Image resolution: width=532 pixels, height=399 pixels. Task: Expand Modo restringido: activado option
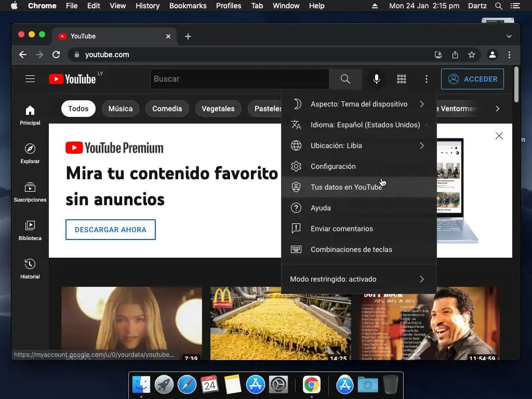point(359,279)
